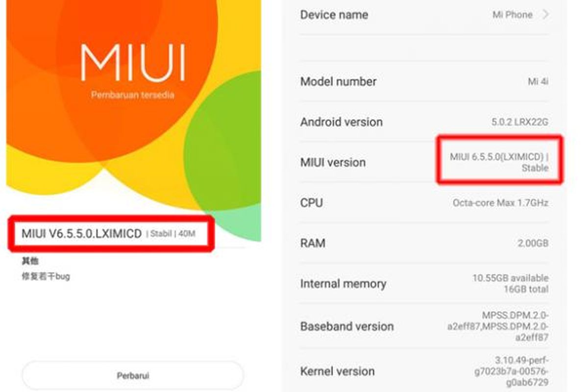The width and height of the screenshot is (588, 392).
Task: Tap the Baseband version entry
Action: click(x=424, y=326)
